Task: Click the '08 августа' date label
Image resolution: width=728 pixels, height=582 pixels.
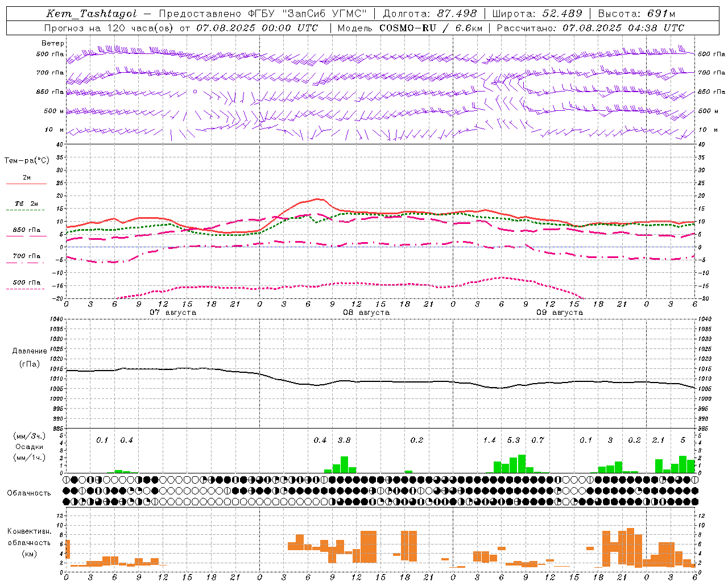Action: 366,313
